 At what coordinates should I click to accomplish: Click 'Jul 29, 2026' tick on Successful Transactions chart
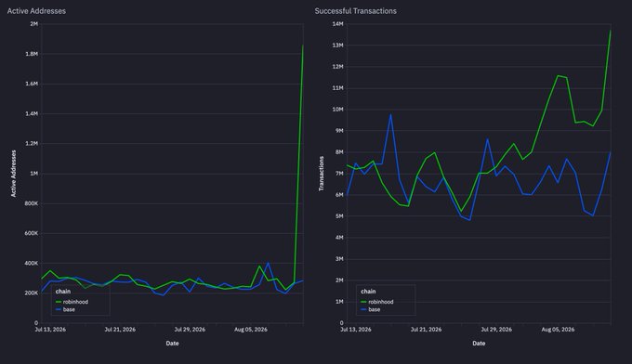coord(496,330)
